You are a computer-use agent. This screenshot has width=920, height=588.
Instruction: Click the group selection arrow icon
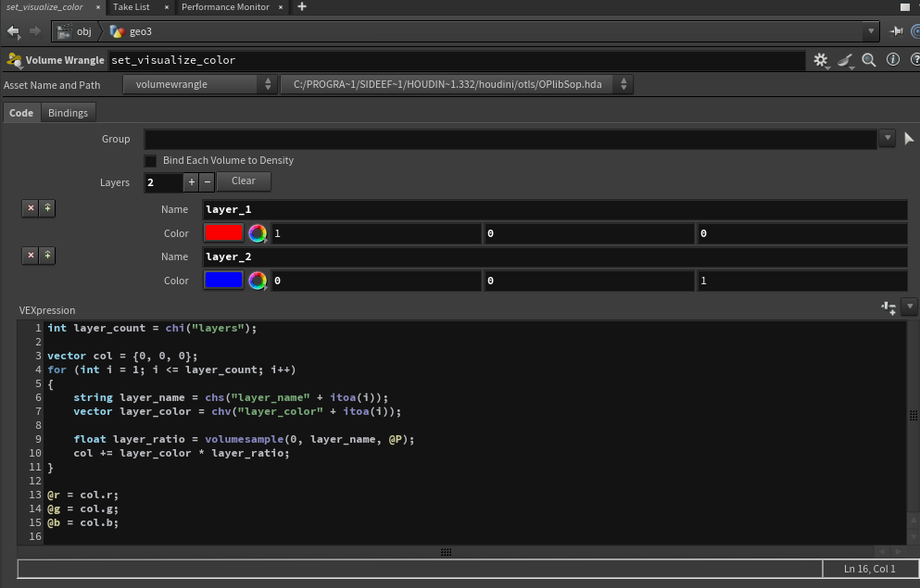[x=908, y=139]
